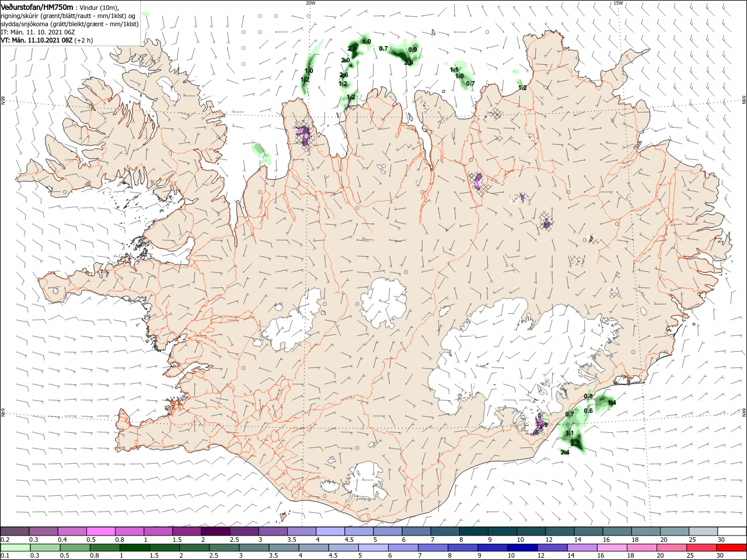Select the rain legend swatch starting at 7
Image resolution: width=747 pixels, height=560 pixels.
point(433,548)
